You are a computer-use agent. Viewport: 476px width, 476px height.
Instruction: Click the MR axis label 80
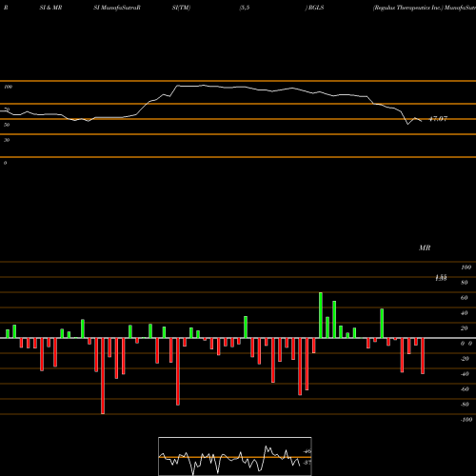[x=465, y=283]
